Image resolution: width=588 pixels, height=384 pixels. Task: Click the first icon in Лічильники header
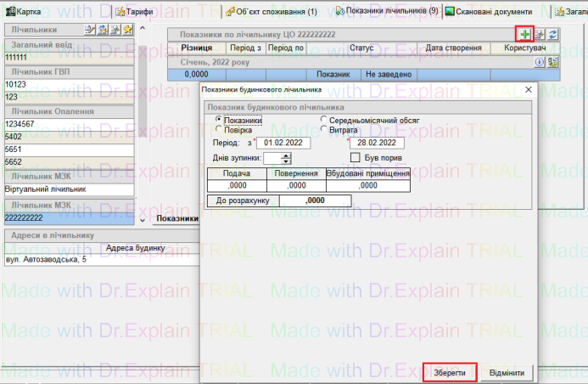pyautogui.click(x=90, y=30)
